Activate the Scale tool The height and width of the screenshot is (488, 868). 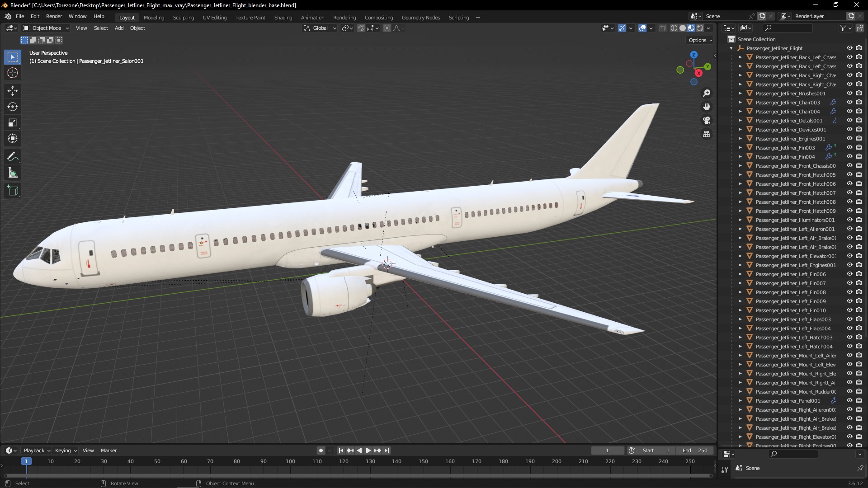click(x=13, y=123)
